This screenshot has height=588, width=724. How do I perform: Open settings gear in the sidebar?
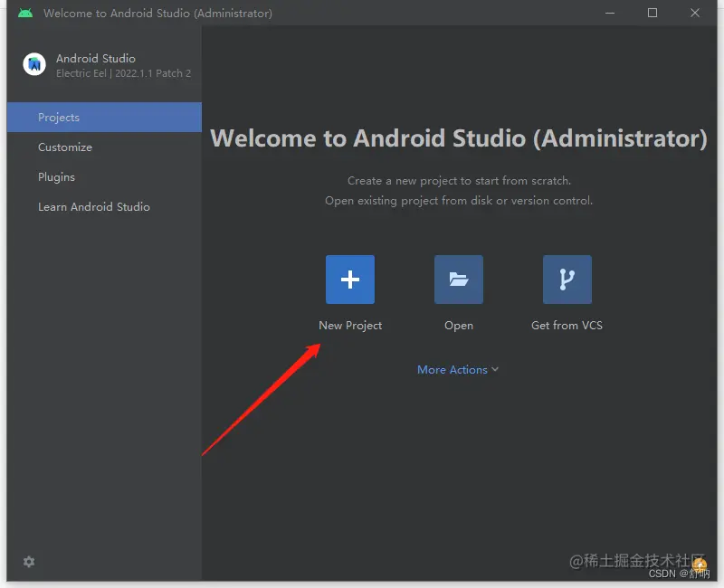coord(29,562)
